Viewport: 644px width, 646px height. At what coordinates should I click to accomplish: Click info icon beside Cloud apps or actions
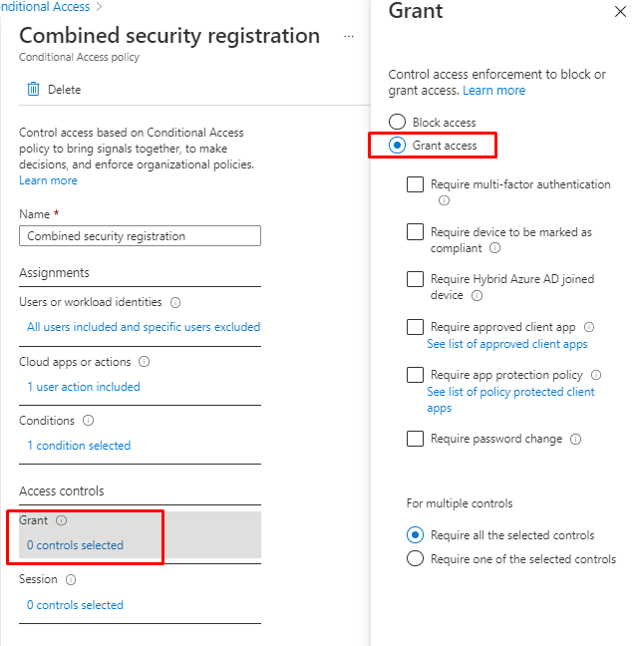144,362
